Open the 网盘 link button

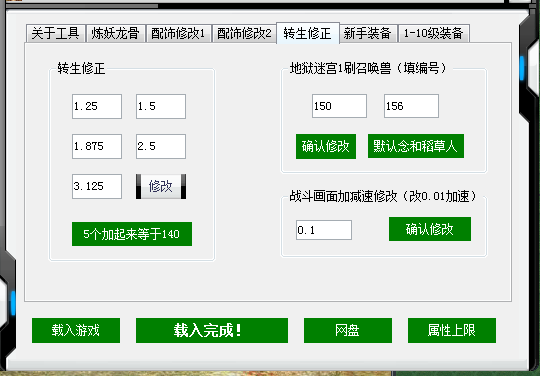[x=348, y=331]
